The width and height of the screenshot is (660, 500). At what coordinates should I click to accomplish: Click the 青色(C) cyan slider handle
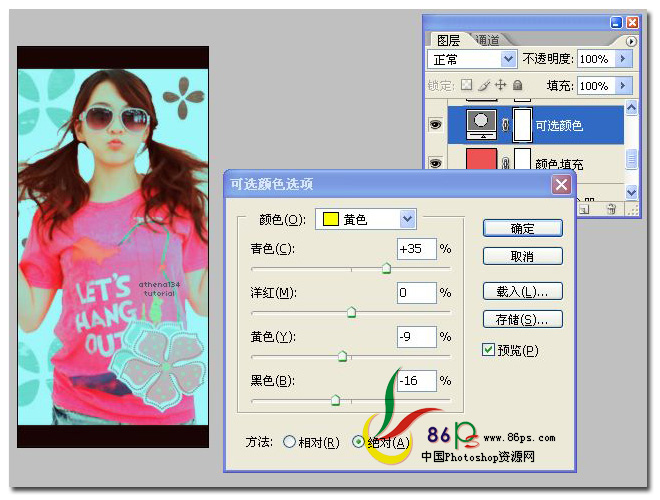(386, 268)
